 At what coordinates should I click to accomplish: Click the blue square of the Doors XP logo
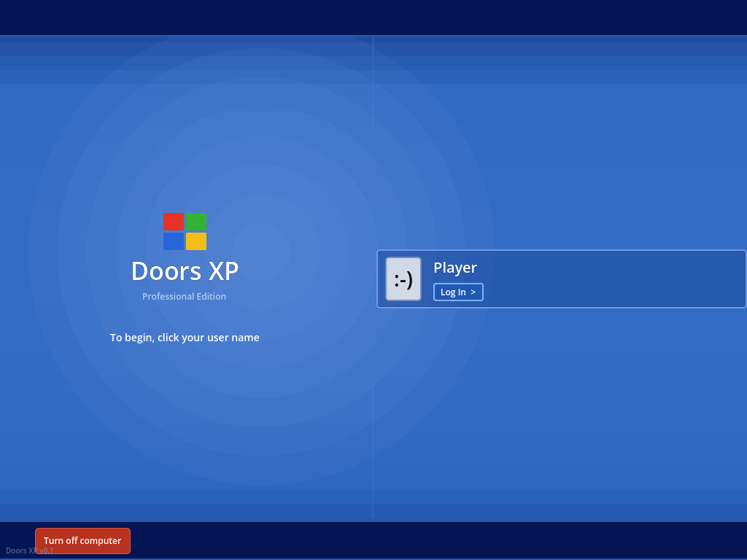pyautogui.click(x=173, y=241)
